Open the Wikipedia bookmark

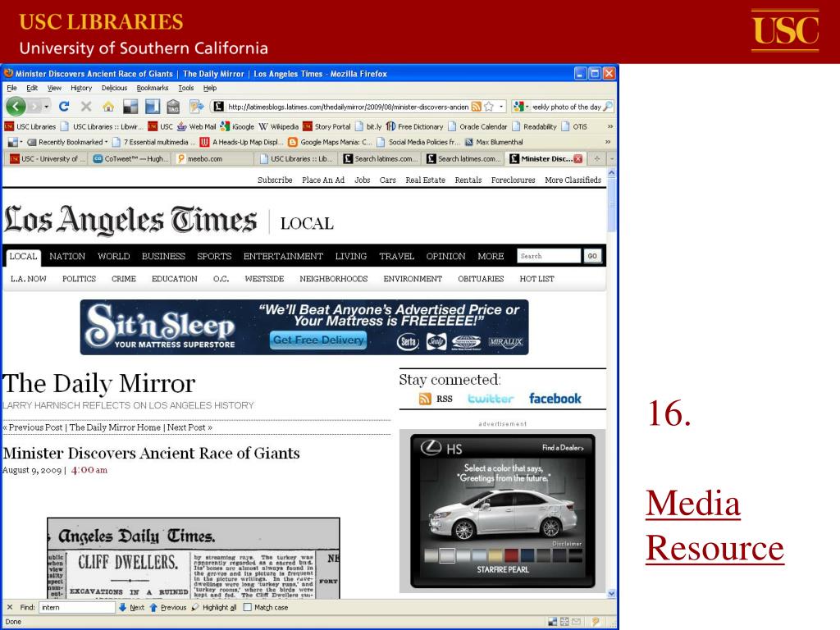click(x=279, y=126)
